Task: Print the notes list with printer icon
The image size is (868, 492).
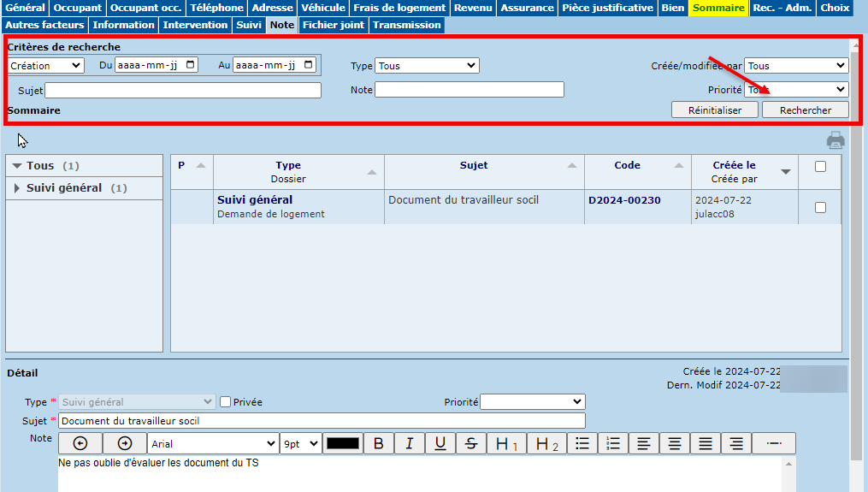Action: pyautogui.click(x=836, y=140)
